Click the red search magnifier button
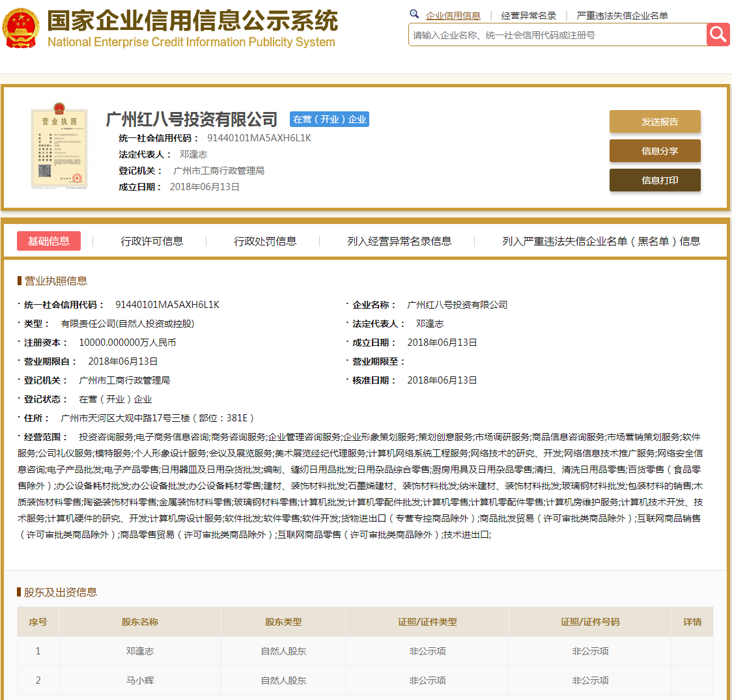 pyautogui.click(x=718, y=35)
